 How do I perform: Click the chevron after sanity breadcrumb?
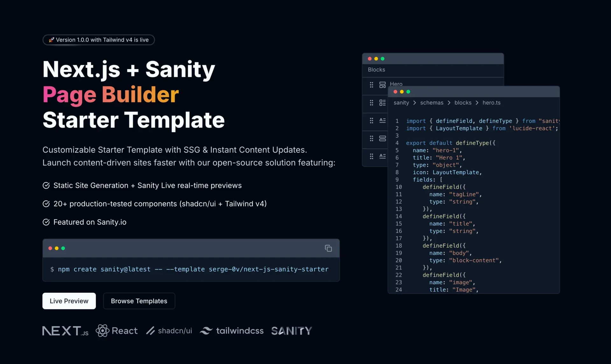[x=415, y=103]
